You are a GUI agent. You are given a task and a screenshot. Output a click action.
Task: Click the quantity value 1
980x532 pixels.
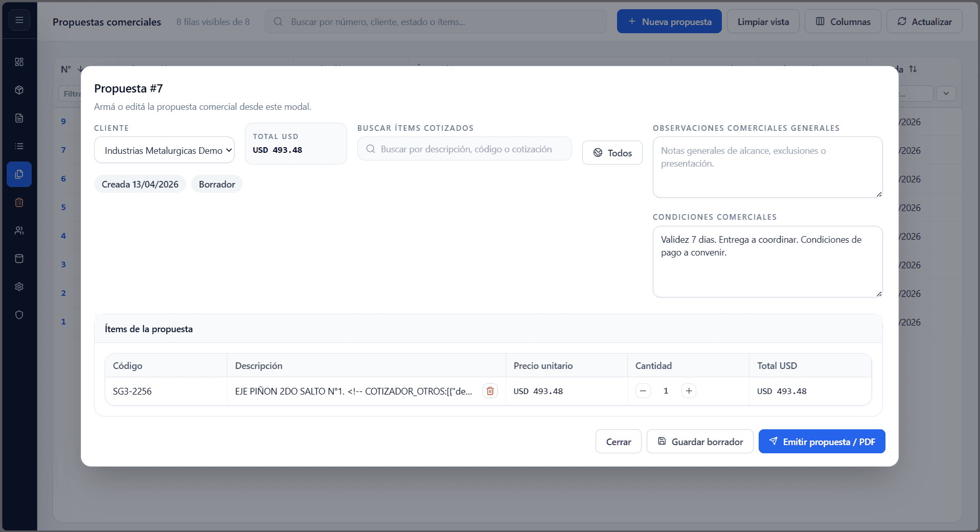[666, 391]
